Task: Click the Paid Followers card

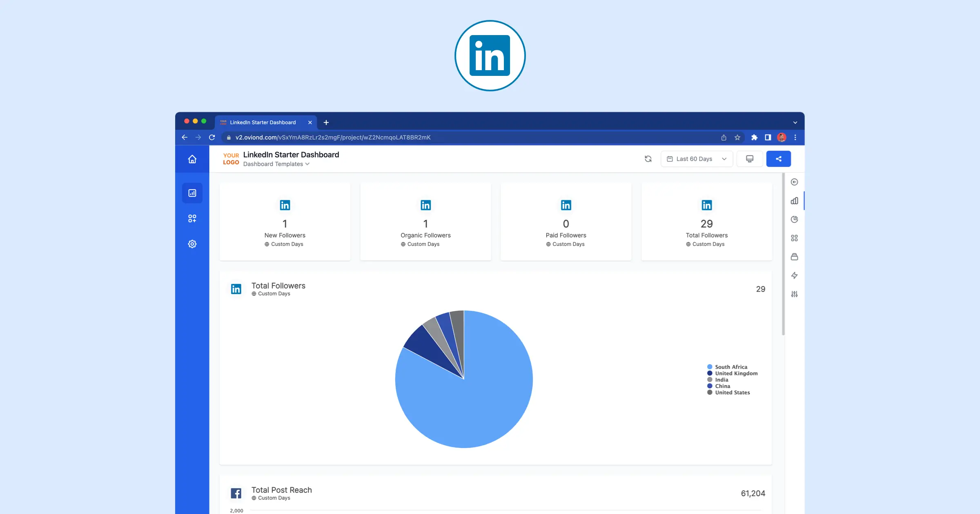Action: tap(566, 222)
